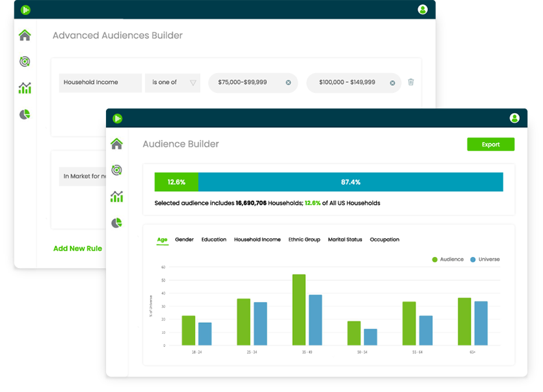
Task: Switch to the Ethnic Group tab
Action: [304, 240]
